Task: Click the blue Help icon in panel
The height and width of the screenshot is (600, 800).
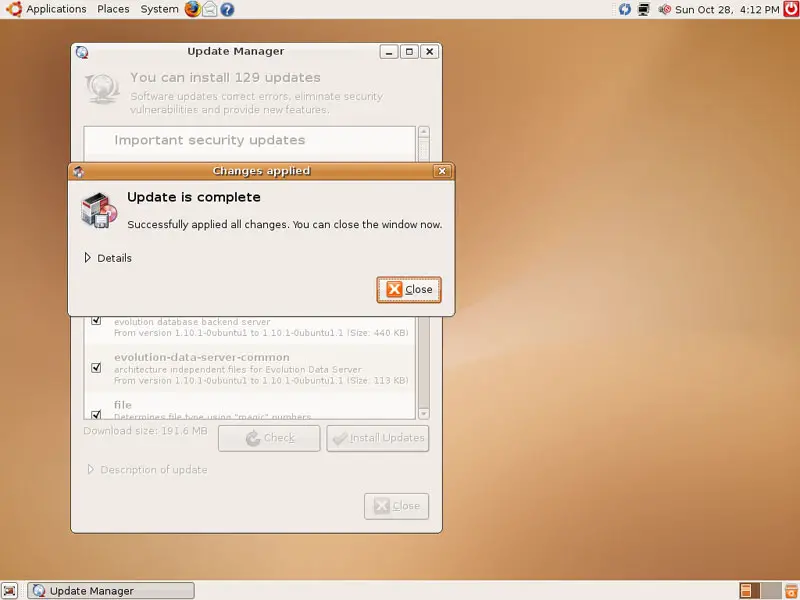Action: (x=227, y=9)
